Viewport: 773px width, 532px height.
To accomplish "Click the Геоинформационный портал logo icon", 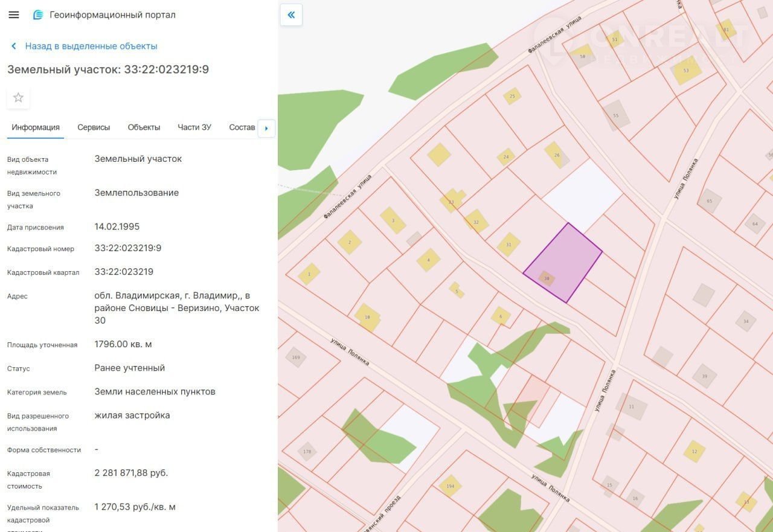I will (x=38, y=14).
